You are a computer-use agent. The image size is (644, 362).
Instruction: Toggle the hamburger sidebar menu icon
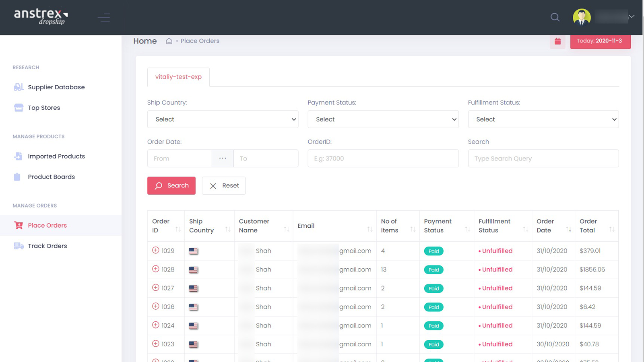[x=104, y=17]
